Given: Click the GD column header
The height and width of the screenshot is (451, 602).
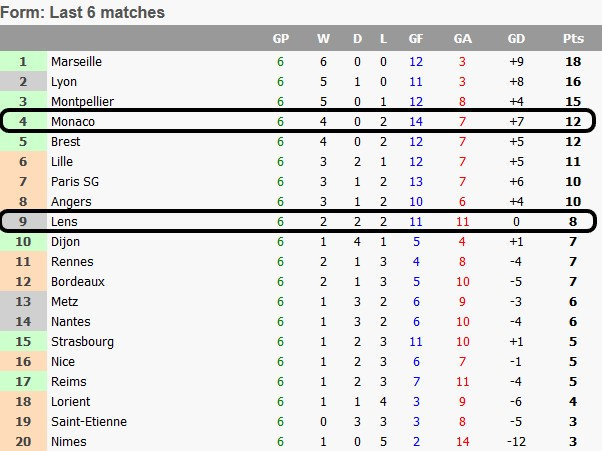Looking at the screenshot, I should [516, 39].
